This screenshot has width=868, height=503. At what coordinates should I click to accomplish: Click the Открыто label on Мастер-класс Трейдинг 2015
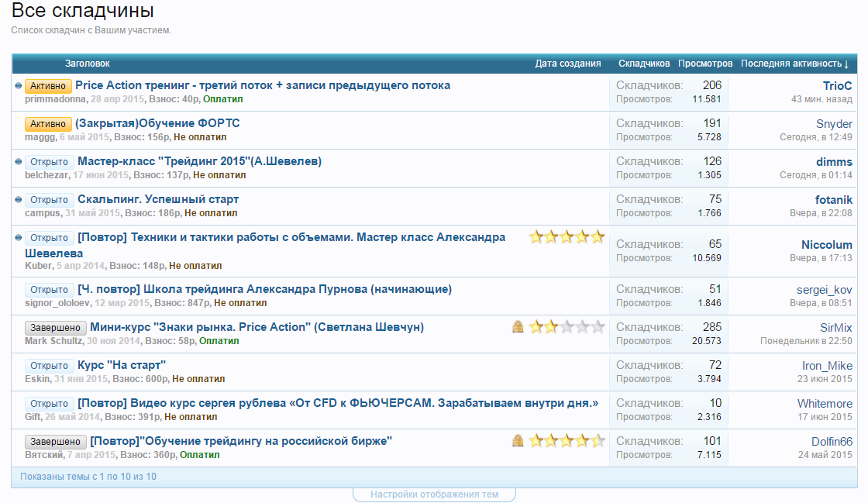tap(50, 161)
